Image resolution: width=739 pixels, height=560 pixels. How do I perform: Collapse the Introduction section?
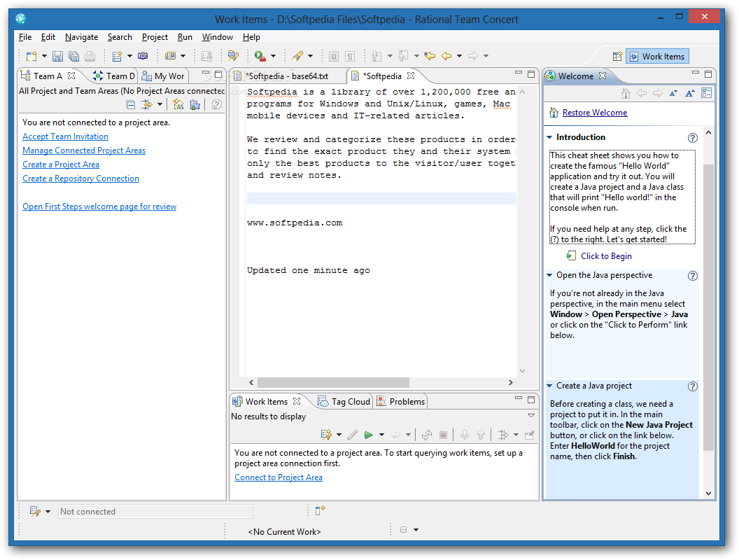pyautogui.click(x=549, y=137)
